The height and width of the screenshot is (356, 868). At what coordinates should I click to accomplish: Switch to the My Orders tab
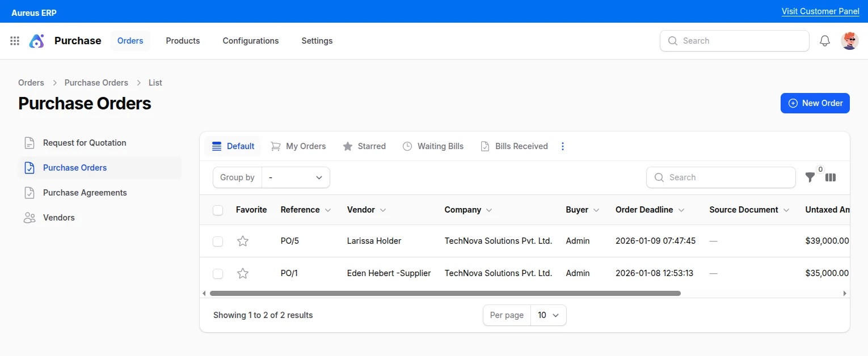tap(298, 146)
